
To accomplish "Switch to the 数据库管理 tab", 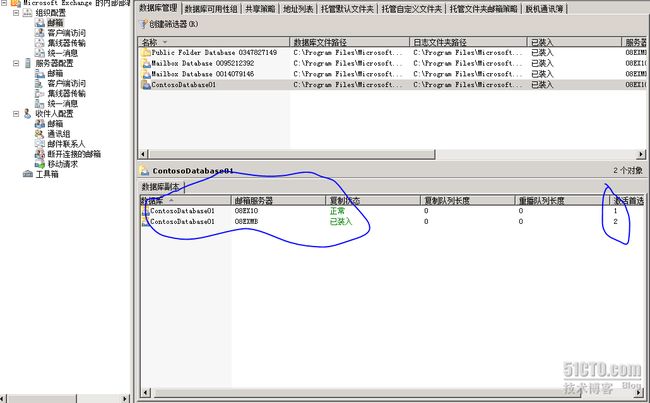I will [x=158, y=8].
